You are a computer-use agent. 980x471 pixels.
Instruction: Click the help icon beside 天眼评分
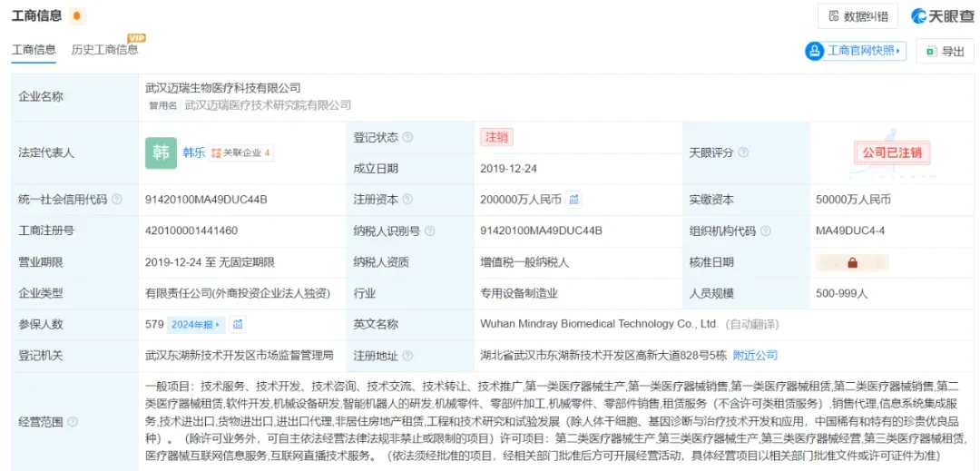(743, 153)
